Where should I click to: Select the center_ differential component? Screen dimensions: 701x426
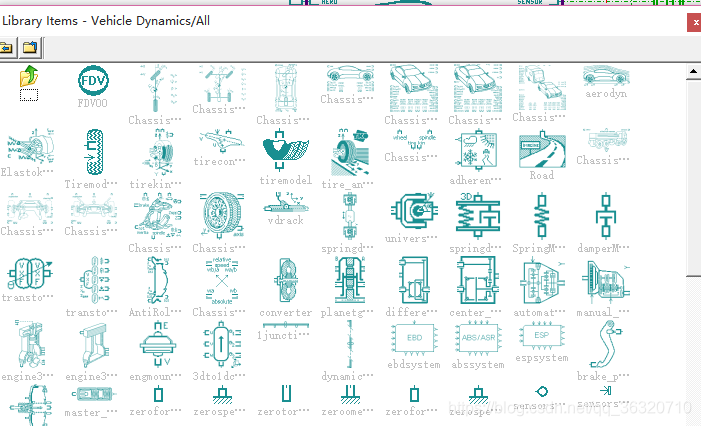pyautogui.click(x=477, y=280)
